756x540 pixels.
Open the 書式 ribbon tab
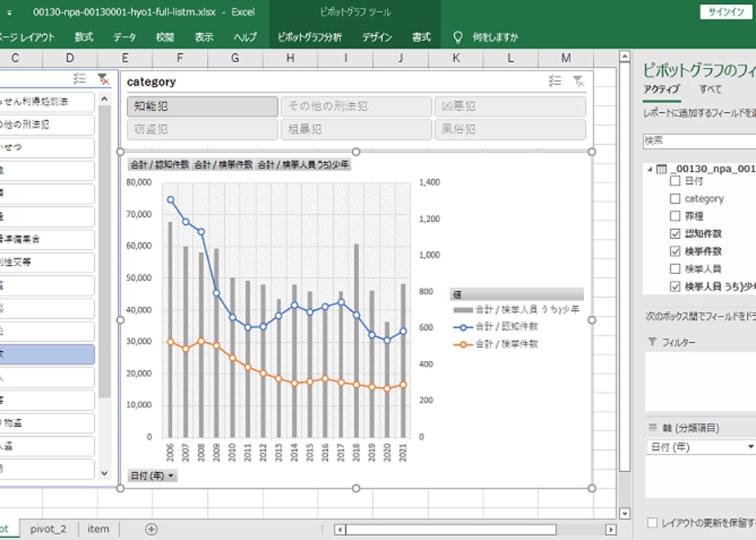point(421,37)
